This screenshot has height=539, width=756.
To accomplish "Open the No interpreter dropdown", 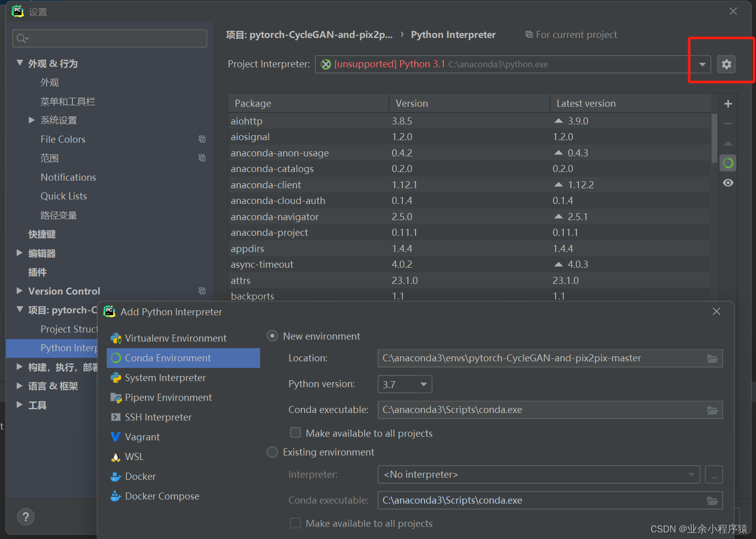I will click(x=539, y=475).
